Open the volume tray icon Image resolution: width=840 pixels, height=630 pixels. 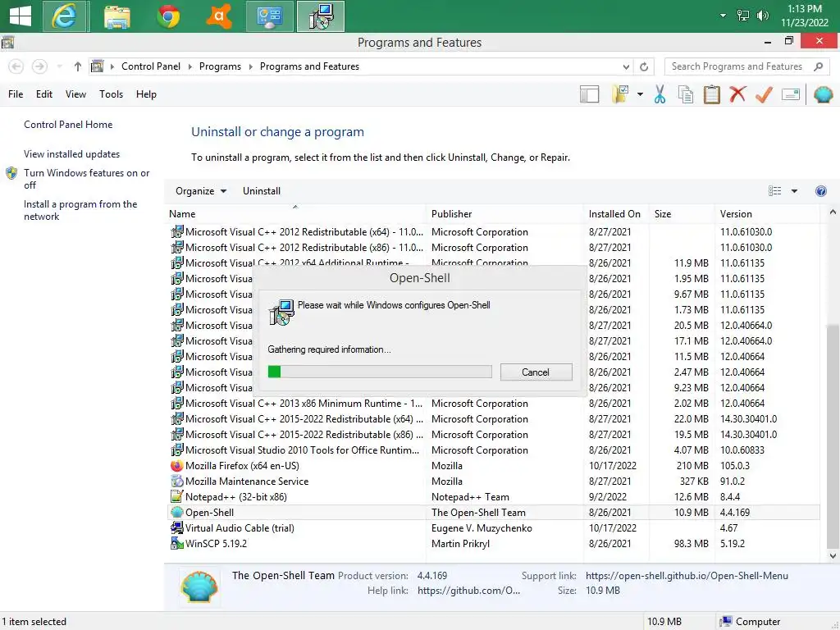click(x=762, y=16)
